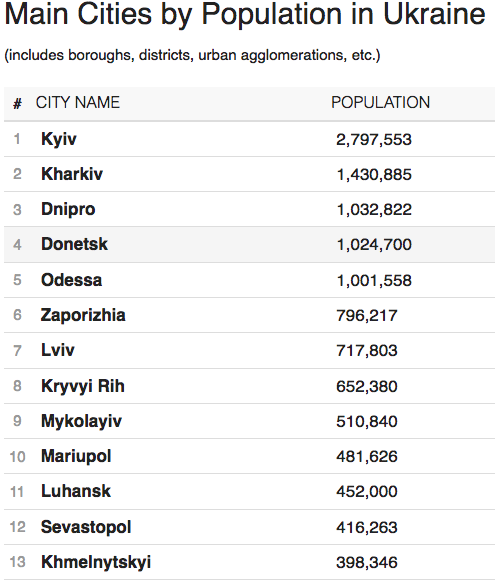Select Sevastopol in the city list
Screen dimensions: 495x580
(86, 527)
